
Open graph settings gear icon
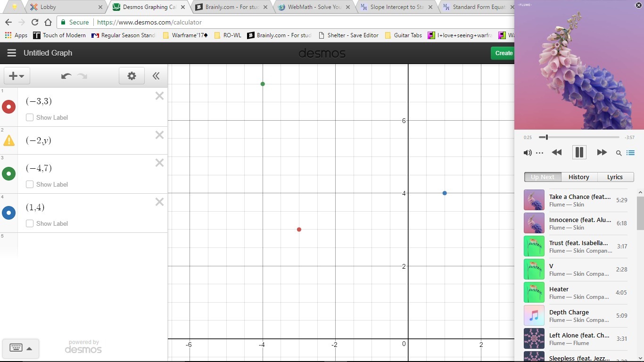tap(132, 76)
